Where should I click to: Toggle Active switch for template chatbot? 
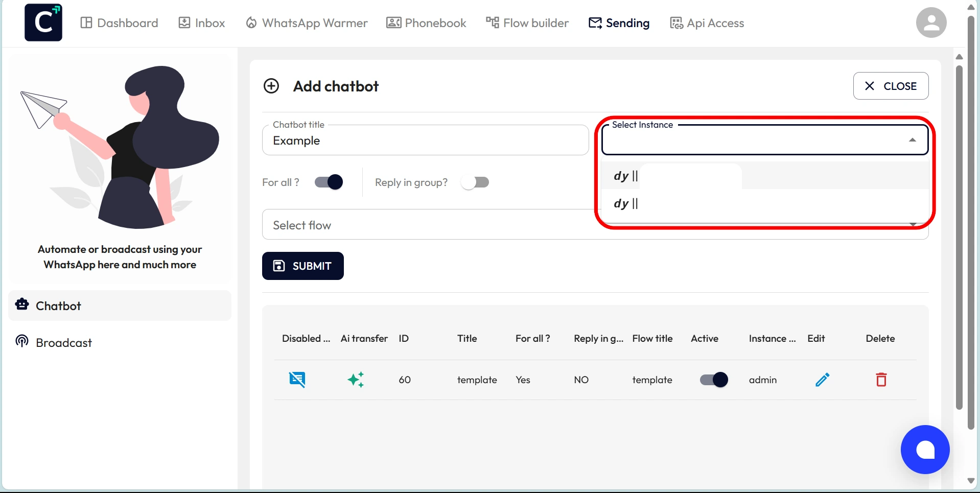tap(714, 380)
